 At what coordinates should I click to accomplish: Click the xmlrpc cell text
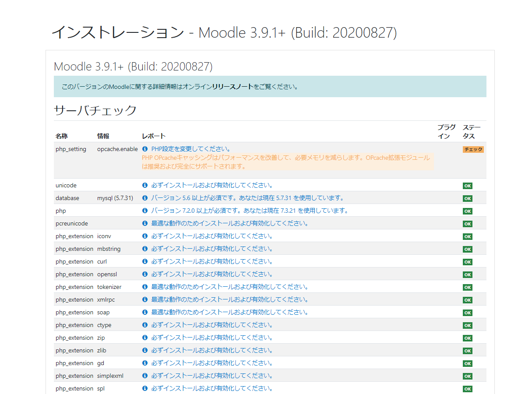[x=106, y=299]
